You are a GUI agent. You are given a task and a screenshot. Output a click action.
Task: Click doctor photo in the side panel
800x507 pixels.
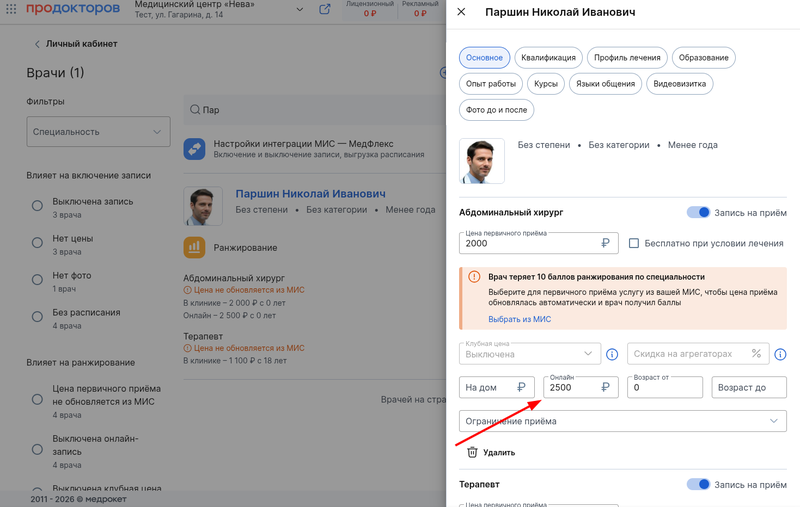[482, 161]
